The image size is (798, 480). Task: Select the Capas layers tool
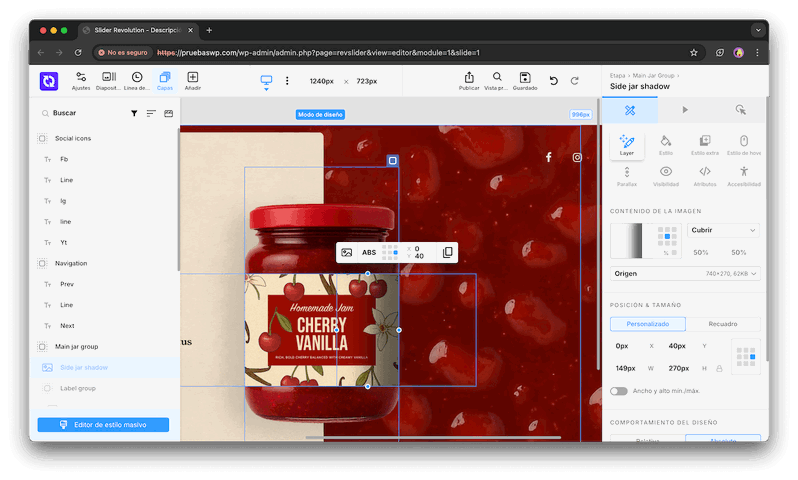[x=165, y=81]
